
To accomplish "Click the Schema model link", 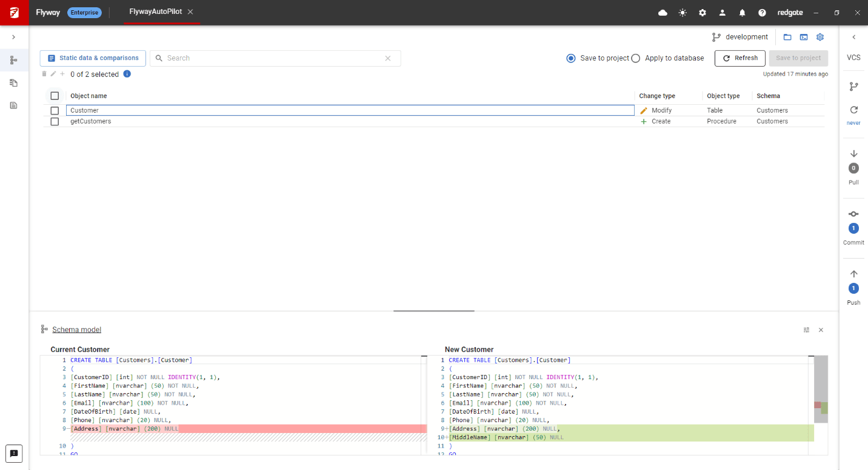I will pos(76,329).
